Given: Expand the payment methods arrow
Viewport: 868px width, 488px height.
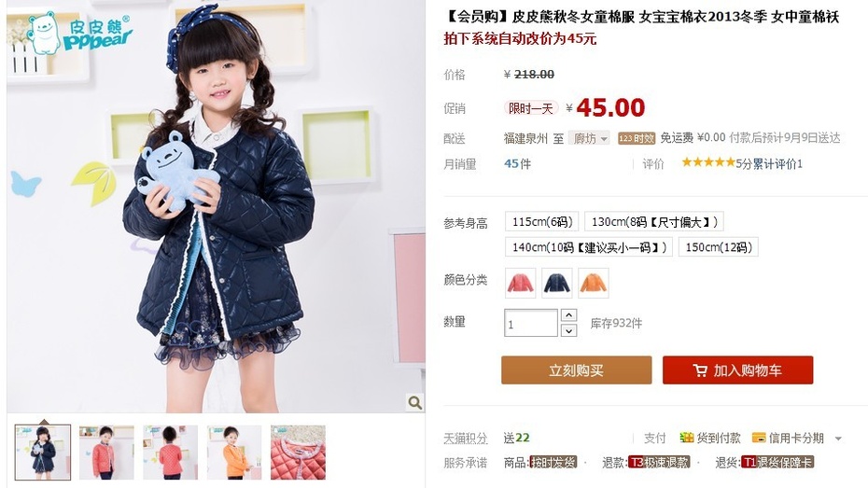Looking at the screenshot, I should pyautogui.click(x=838, y=439).
